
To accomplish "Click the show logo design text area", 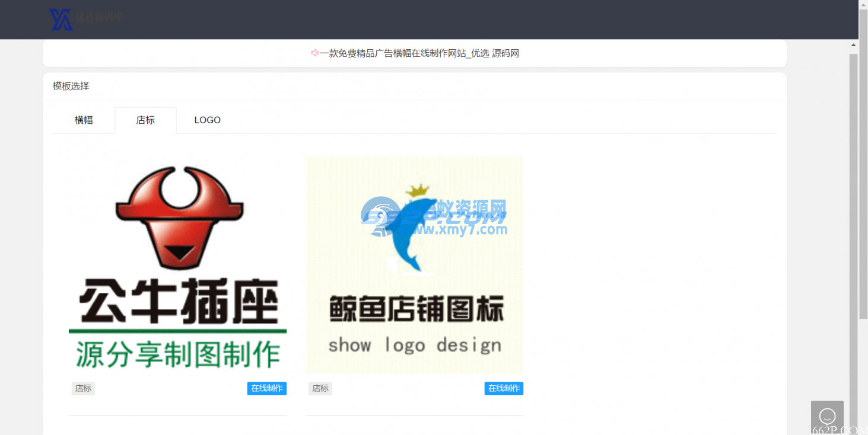I will tap(414, 345).
